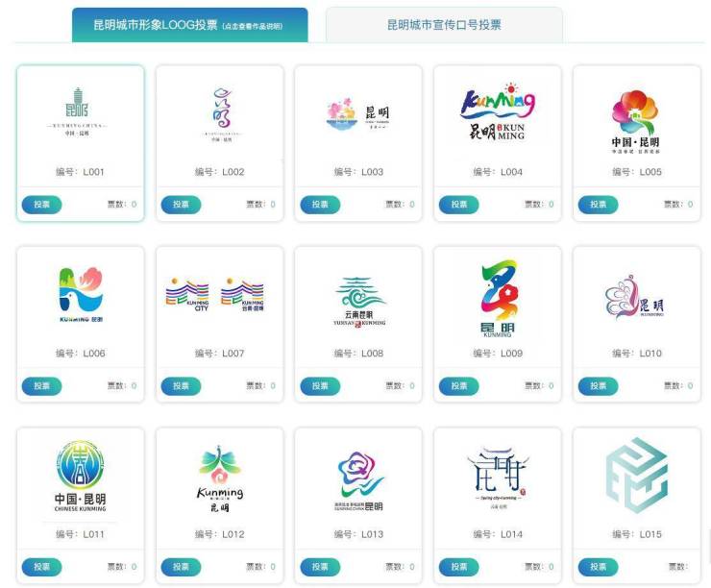Vote for L008 using its 投票 button
711x588 pixels.
pos(320,386)
